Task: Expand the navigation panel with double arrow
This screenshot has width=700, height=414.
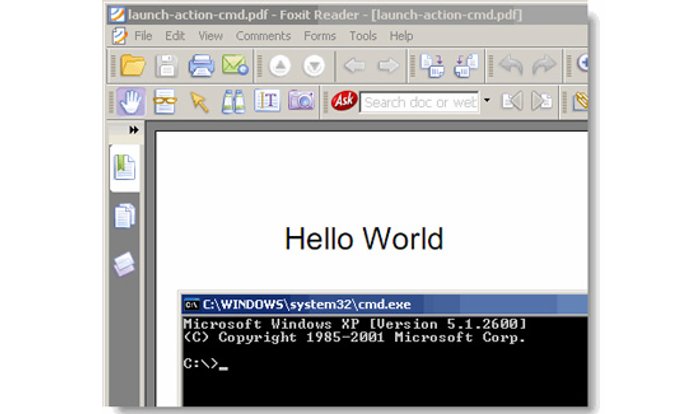Action: click(x=133, y=130)
